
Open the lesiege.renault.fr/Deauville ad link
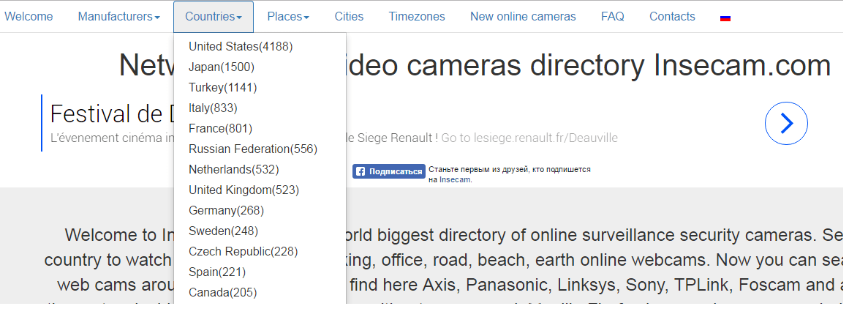529,138
